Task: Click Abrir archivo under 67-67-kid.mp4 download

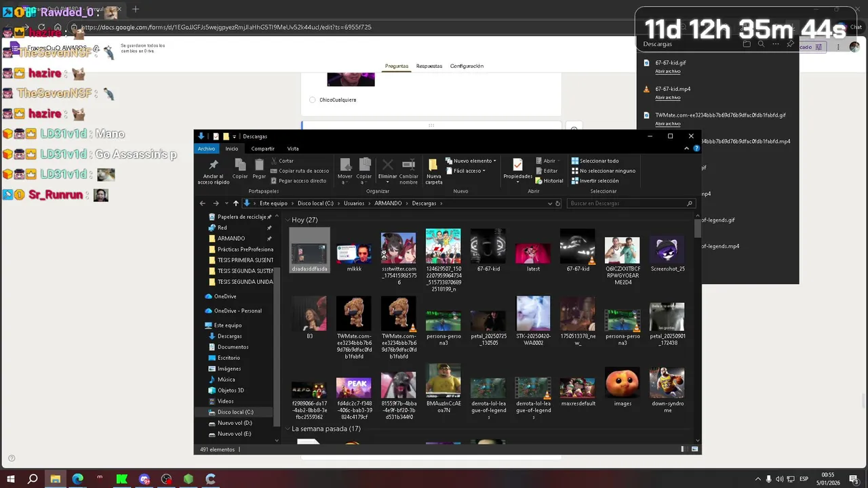Action: [667, 97]
